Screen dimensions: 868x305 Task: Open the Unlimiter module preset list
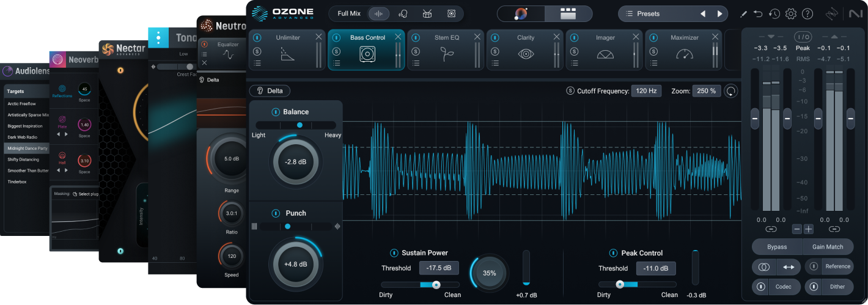[x=257, y=62]
